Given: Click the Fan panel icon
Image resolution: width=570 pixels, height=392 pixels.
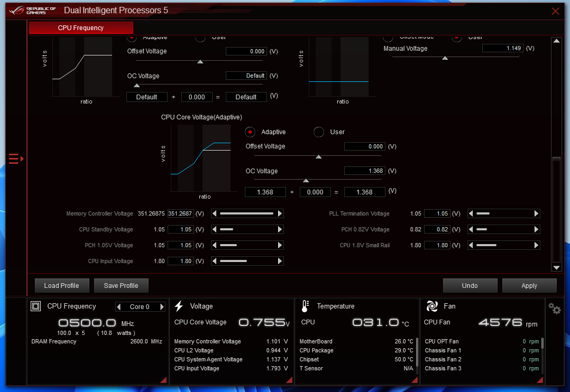Looking at the screenshot, I should (432, 306).
